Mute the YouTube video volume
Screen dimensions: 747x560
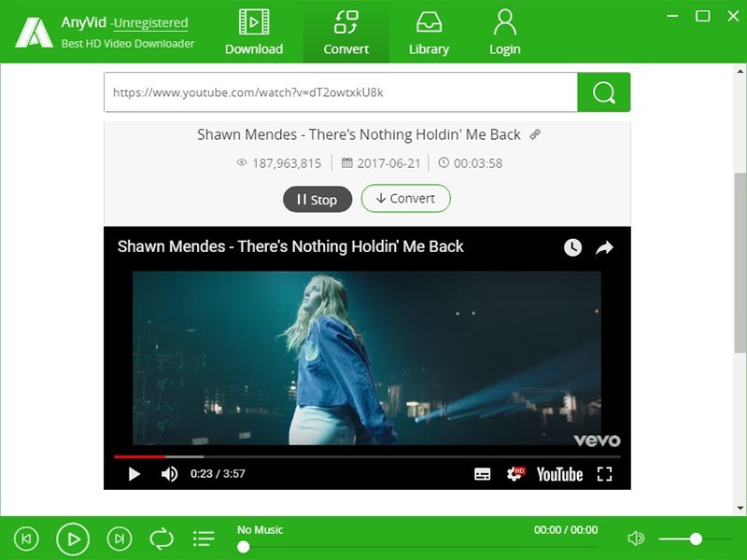[x=169, y=474]
